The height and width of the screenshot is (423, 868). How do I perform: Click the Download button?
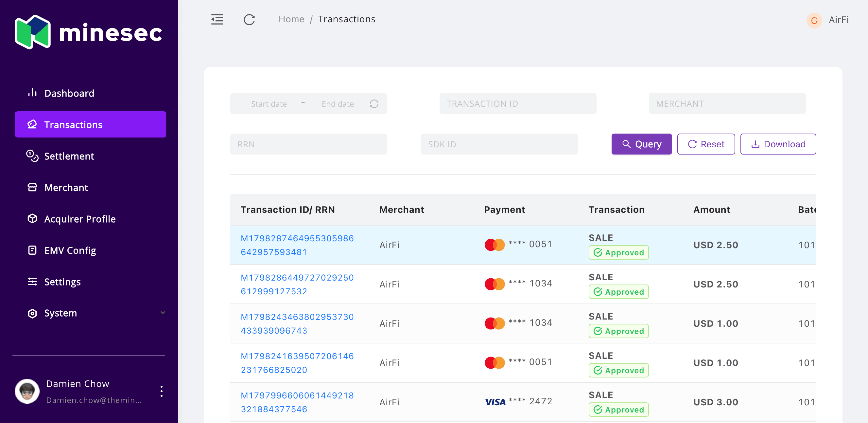coord(778,144)
